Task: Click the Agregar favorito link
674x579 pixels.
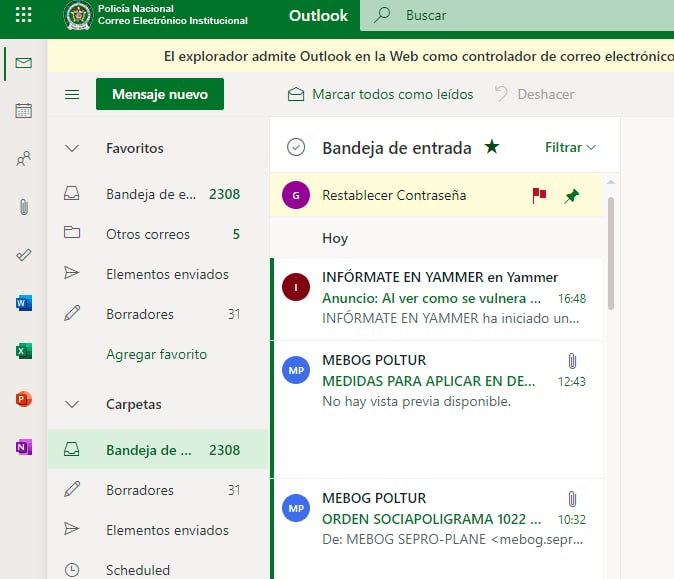Action: coord(156,354)
